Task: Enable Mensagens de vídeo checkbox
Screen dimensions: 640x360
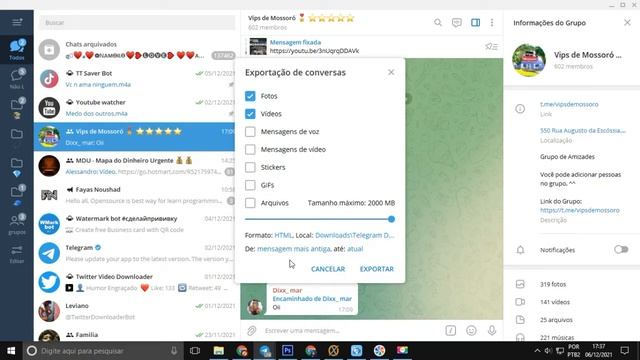Action: click(250, 149)
